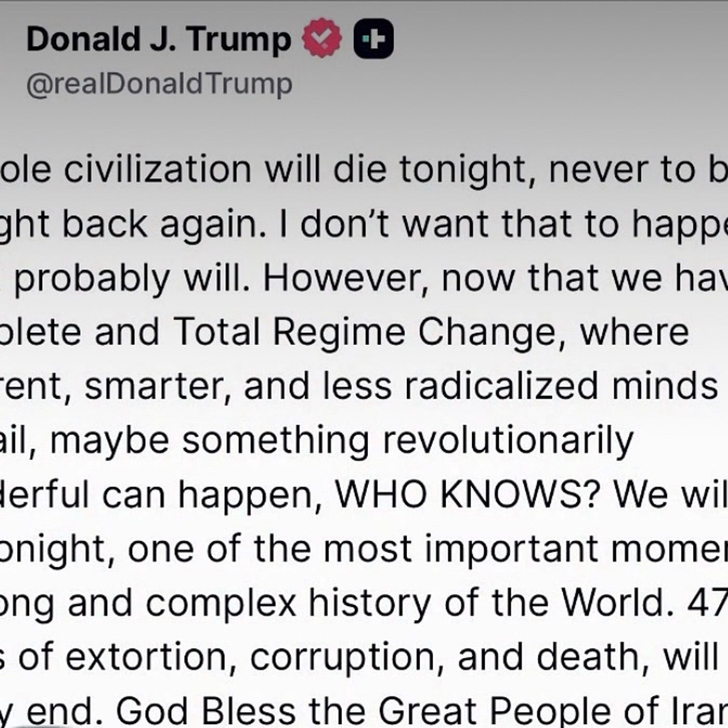Image resolution: width=728 pixels, height=728 pixels.
Task: Open the Donald J. Trump profile name
Action: pyautogui.click(x=159, y=39)
